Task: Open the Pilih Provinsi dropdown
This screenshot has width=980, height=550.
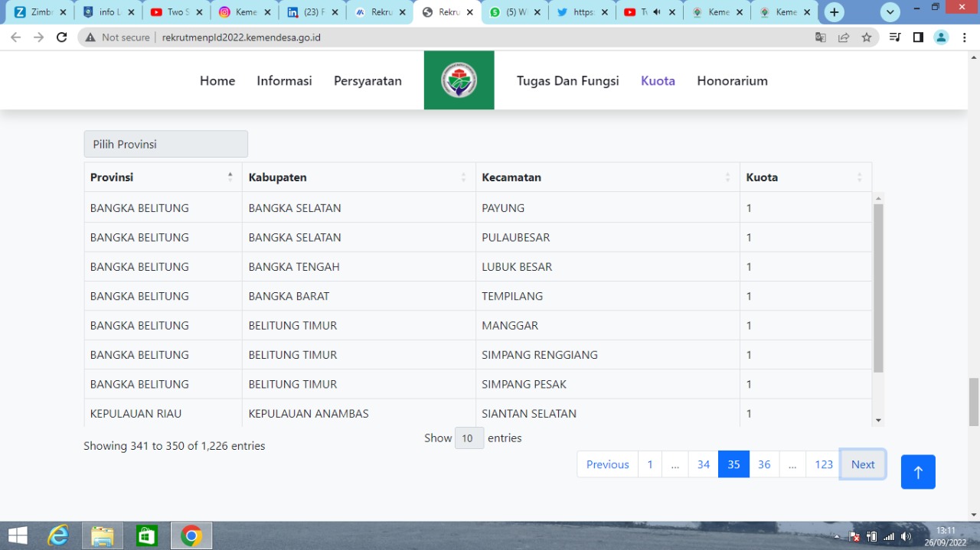Action: pyautogui.click(x=165, y=144)
